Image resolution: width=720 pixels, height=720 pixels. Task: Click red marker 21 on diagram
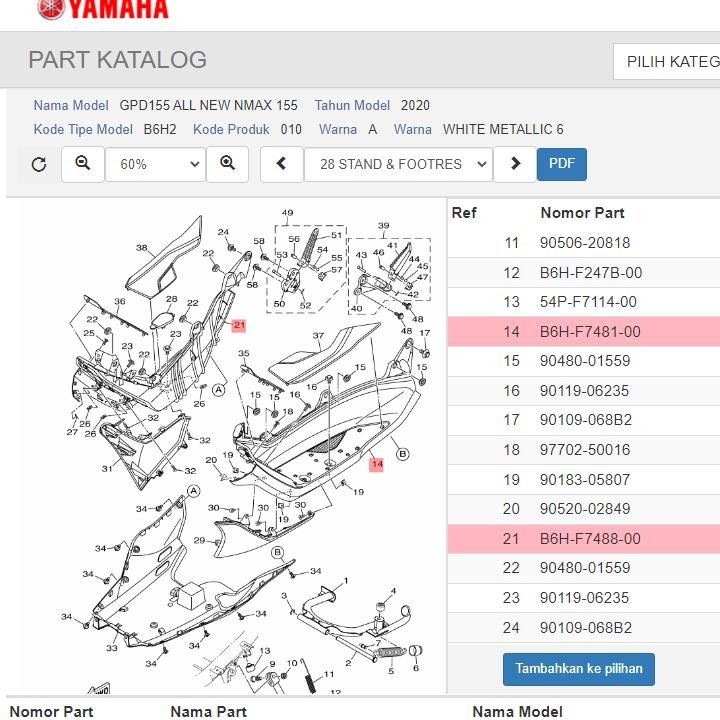[x=239, y=325]
